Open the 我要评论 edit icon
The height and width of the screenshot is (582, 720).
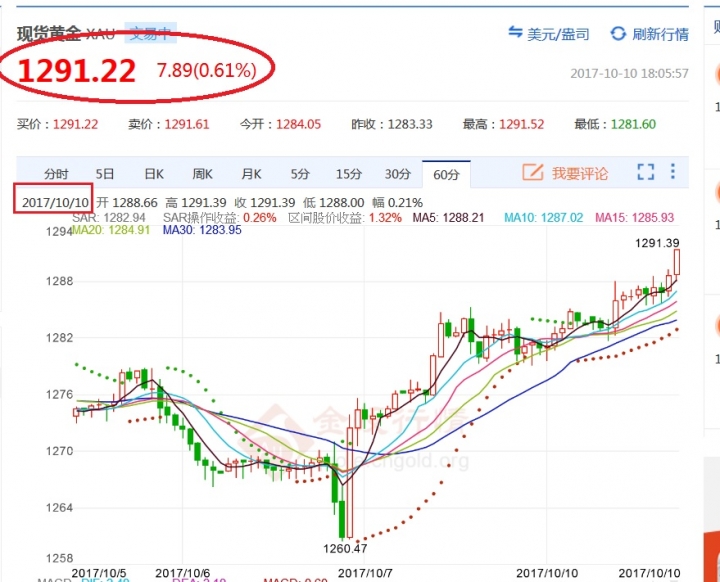point(533,172)
